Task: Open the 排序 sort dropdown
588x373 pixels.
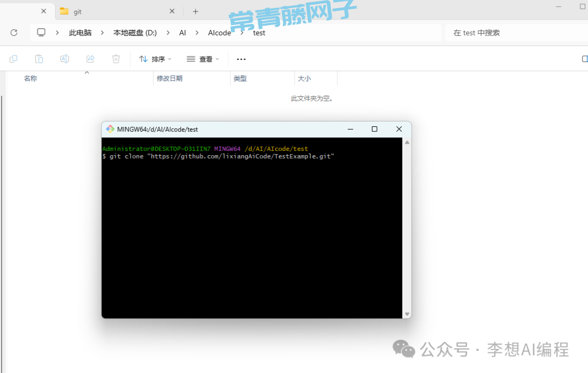Action: pyautogui.click(x=155, y=59)
